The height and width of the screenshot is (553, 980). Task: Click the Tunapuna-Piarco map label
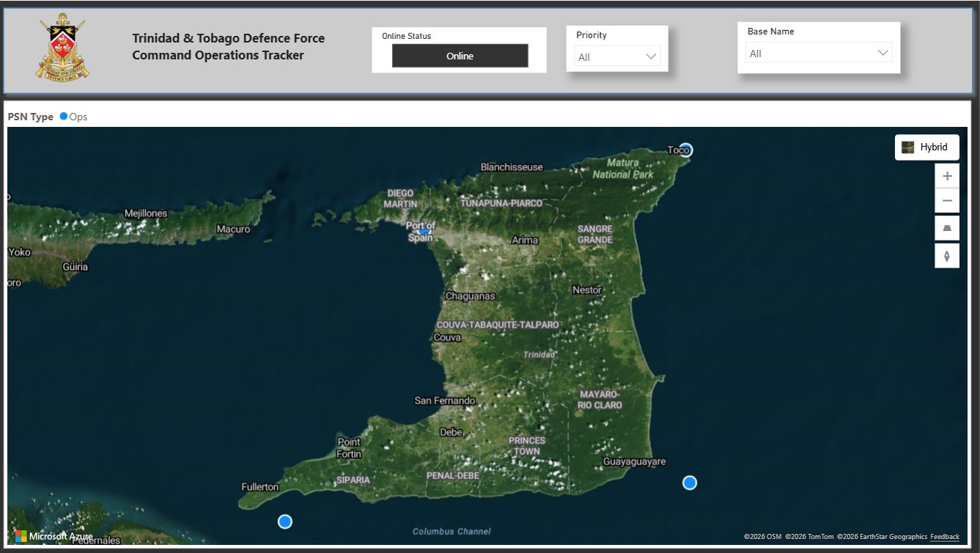point(501,202)
